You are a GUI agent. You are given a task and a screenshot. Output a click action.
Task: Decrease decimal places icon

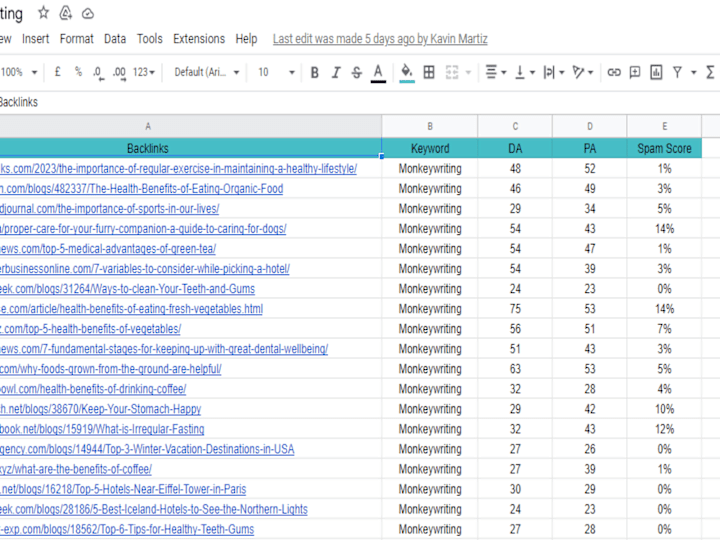(98, 73)
